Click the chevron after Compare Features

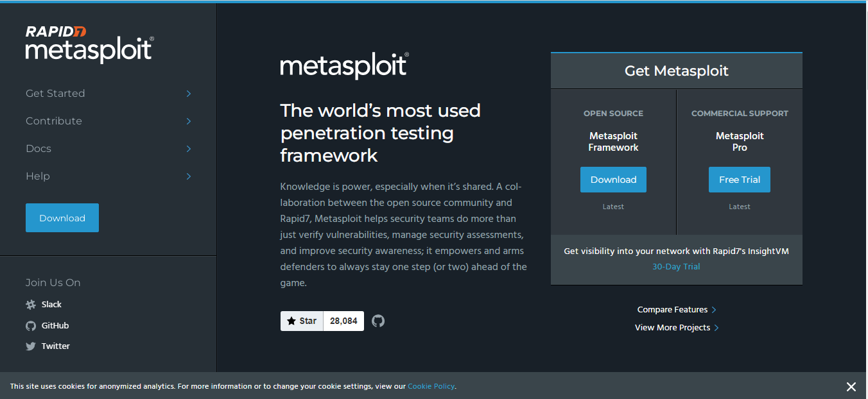[x=714, y=310]
